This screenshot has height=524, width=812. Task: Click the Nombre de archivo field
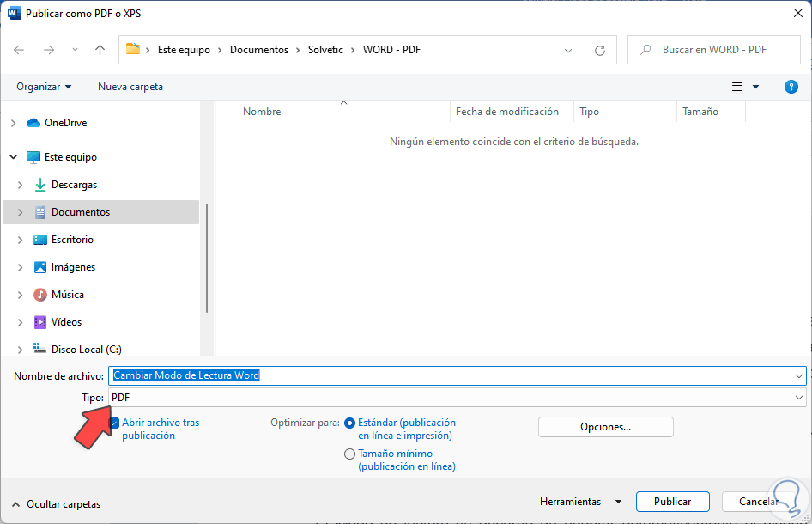[x=455, y=375]
